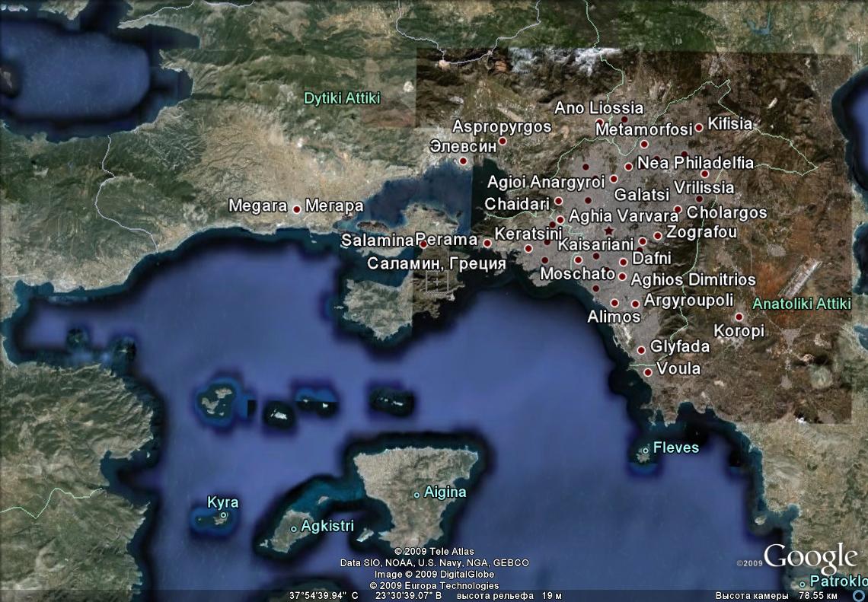The width and height of the screenshot is (868, 602).
Task: Click the Aspropyrgos placemark red dot
Action: (x=503, y=141)
